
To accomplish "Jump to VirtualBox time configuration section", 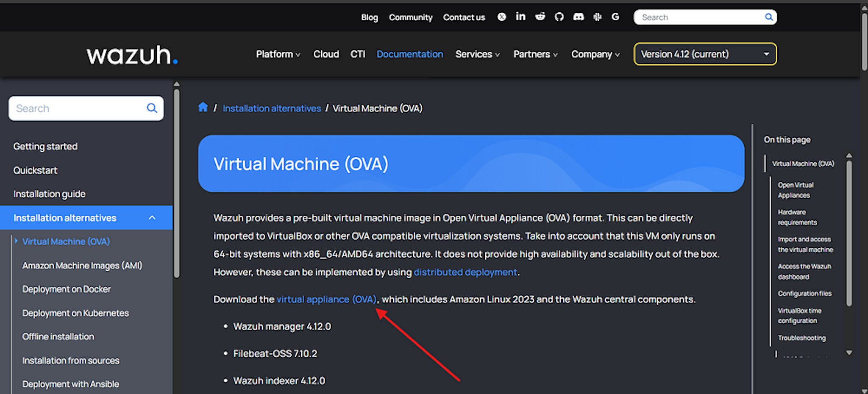I will click(x=799, y=316).
